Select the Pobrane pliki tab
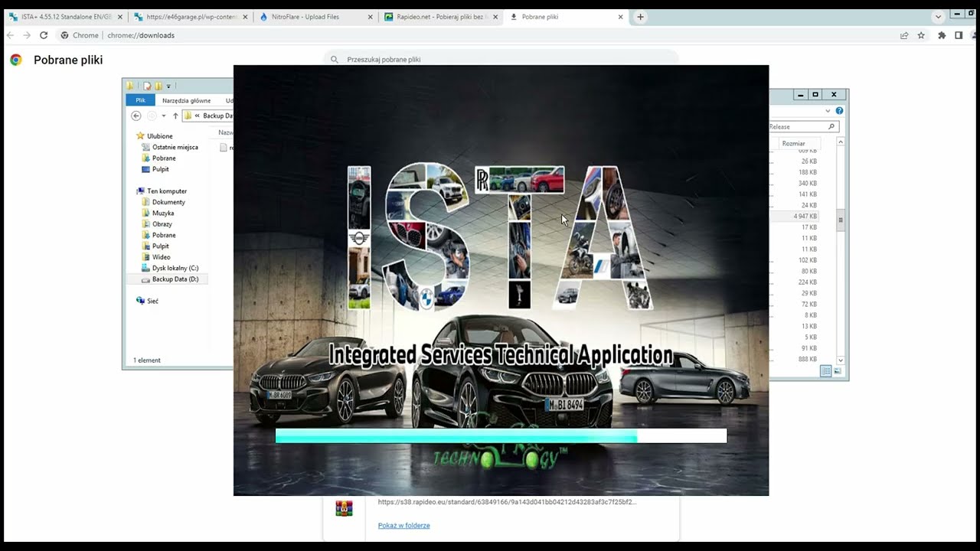980x551 pixels. click(565, 17)
